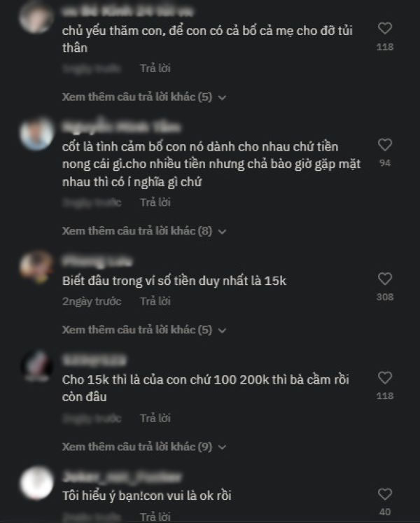Reply to the 'Cho 15k thì là của con' comment
420x523 pixels.
(x=155, y=418)
